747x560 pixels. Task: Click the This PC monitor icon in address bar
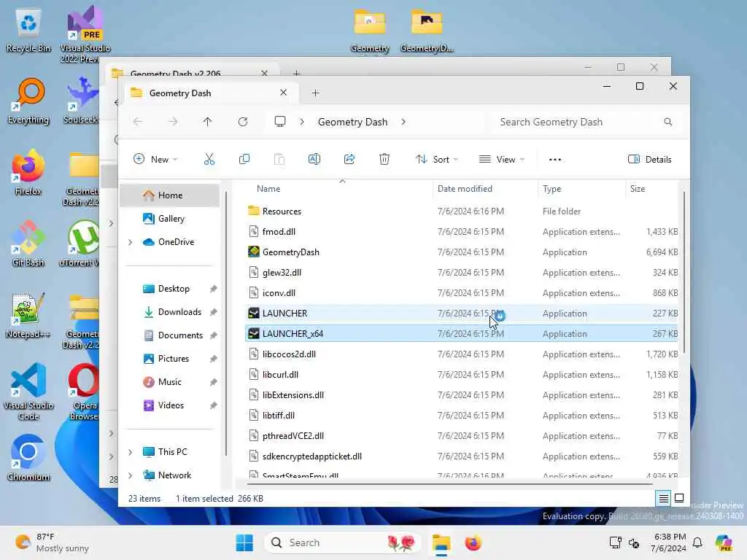point(280,122)
